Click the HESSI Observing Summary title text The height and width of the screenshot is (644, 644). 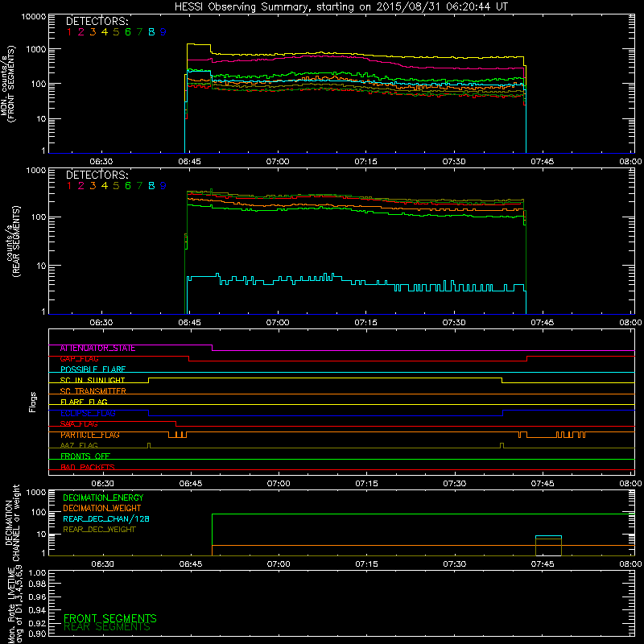341,7
